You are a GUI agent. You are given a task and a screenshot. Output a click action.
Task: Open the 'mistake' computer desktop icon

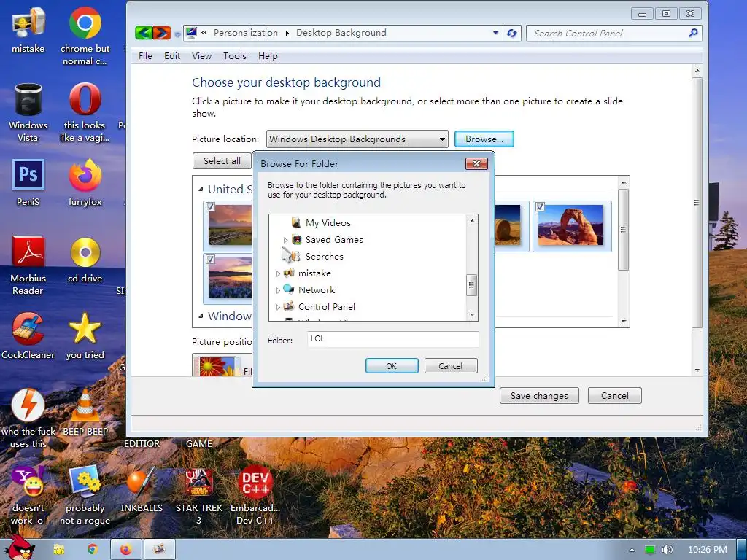(28, 29)
